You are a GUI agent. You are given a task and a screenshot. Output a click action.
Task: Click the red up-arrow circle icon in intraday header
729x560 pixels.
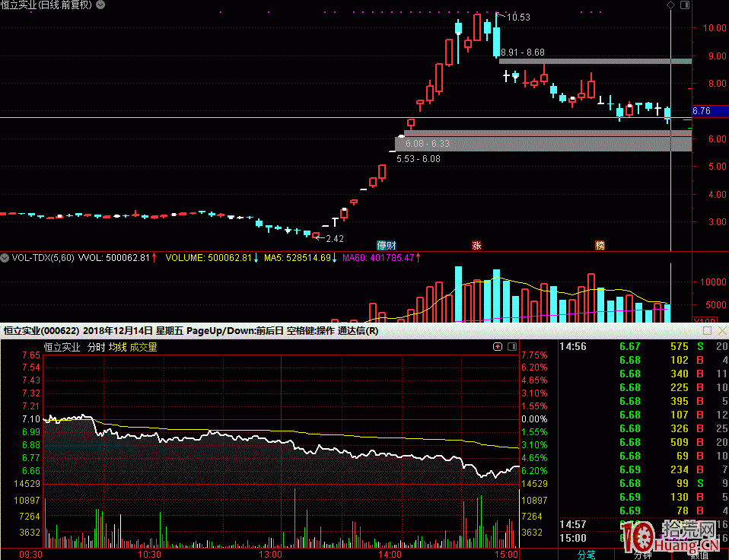coord(498,347)
